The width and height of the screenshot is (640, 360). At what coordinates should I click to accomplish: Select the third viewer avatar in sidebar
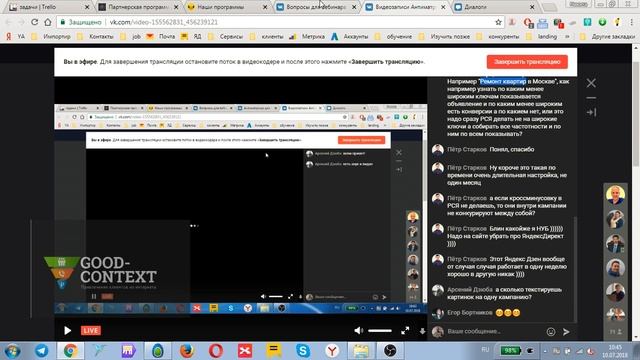click(x=615, y=244)
